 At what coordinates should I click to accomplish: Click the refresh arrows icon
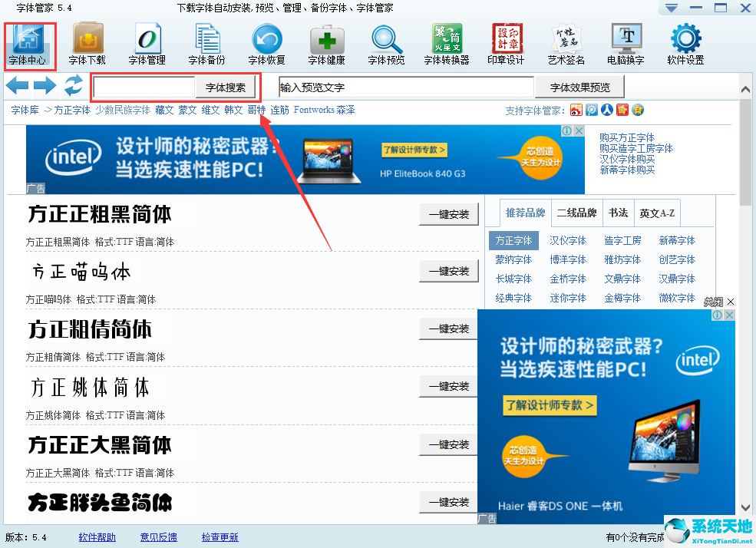point(73,86)
